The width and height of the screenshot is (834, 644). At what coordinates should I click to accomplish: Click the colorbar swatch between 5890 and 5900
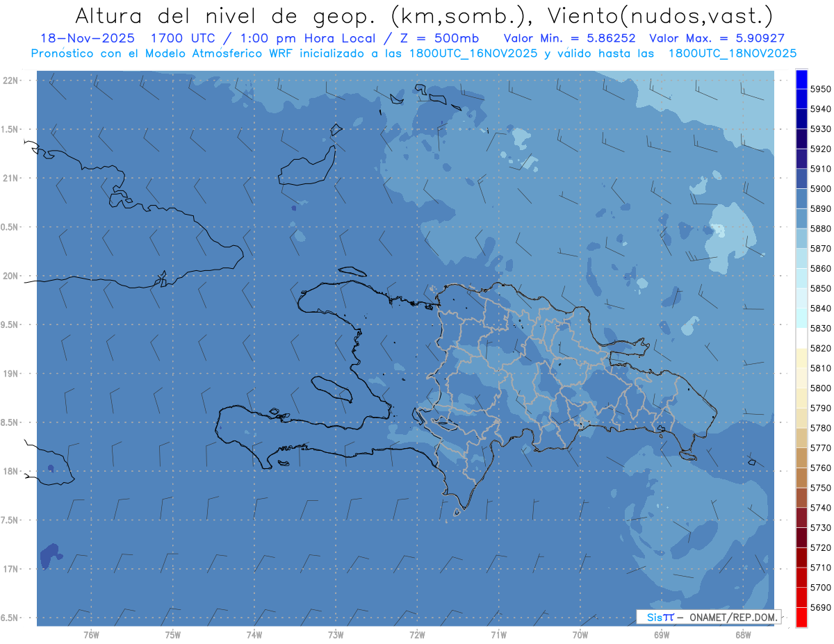tap(801, 199)
